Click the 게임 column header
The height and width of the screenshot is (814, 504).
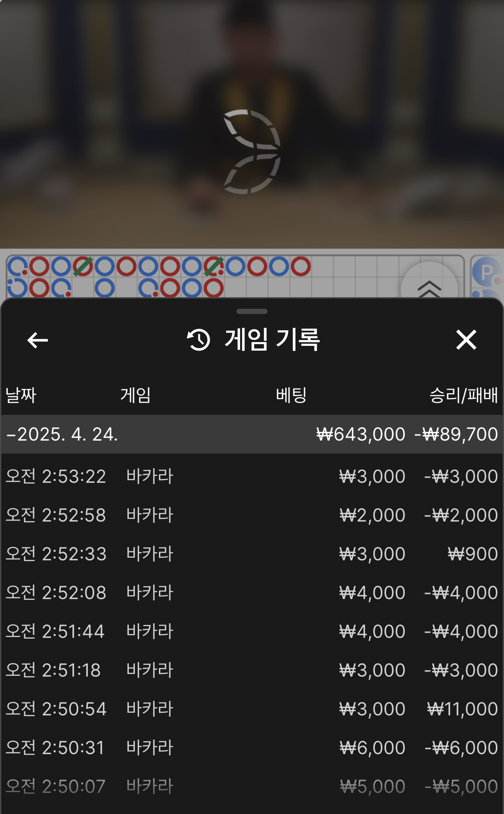135,395
